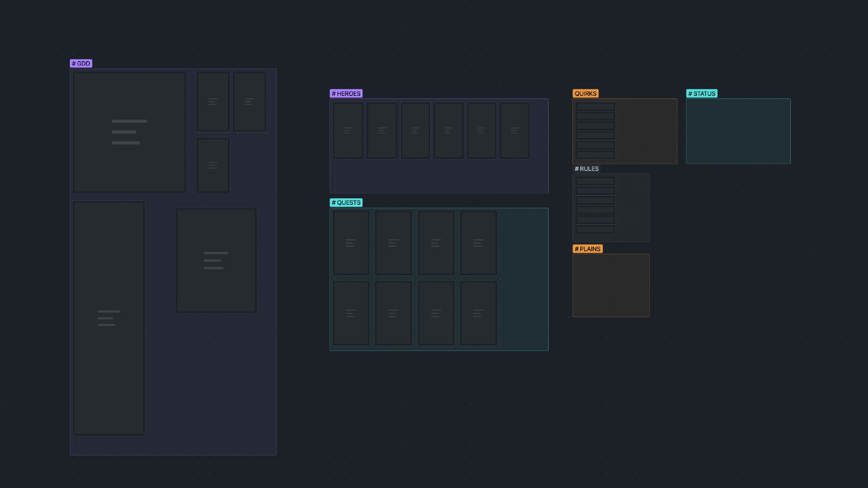Screen dimensions: 868x488
Task: Open the largest top-left card in GDD
Action: pyautogui.click(x=129, y=132)
